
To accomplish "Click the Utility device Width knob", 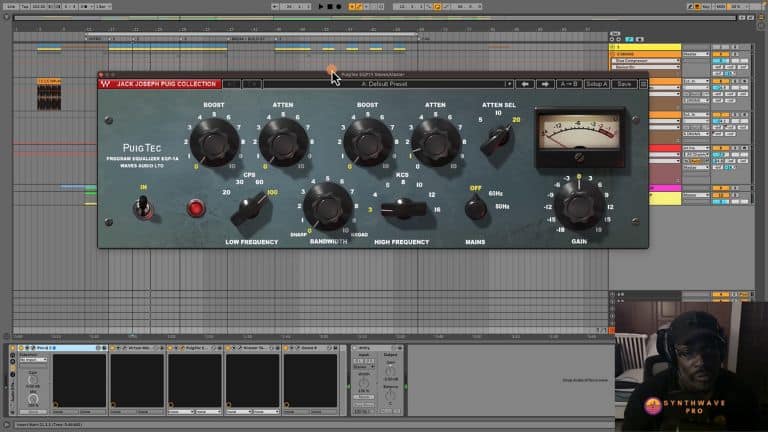I will (363, 383).
